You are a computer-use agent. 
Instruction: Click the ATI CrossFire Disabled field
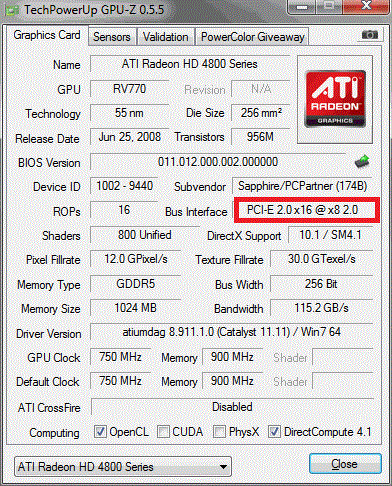point(232,407)
